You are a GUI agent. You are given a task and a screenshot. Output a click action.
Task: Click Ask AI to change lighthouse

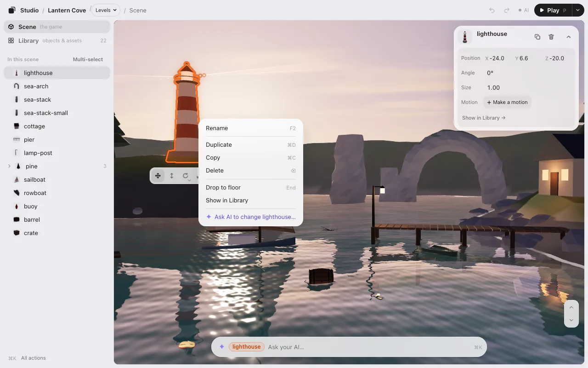[x=251, y=217]
